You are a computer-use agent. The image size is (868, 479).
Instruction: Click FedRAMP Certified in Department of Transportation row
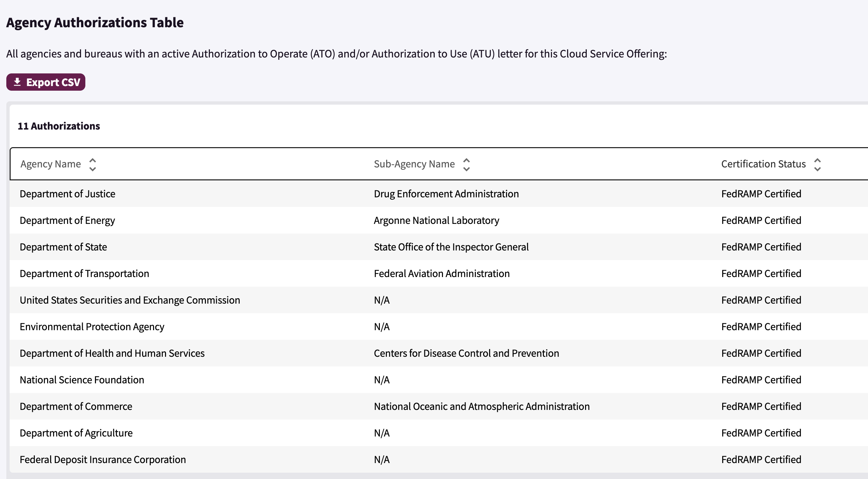[761, 274]
